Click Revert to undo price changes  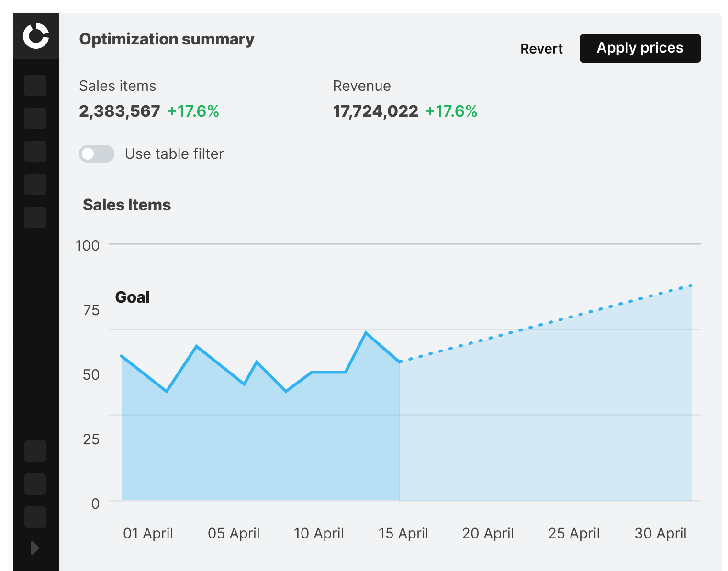(541, 49)
